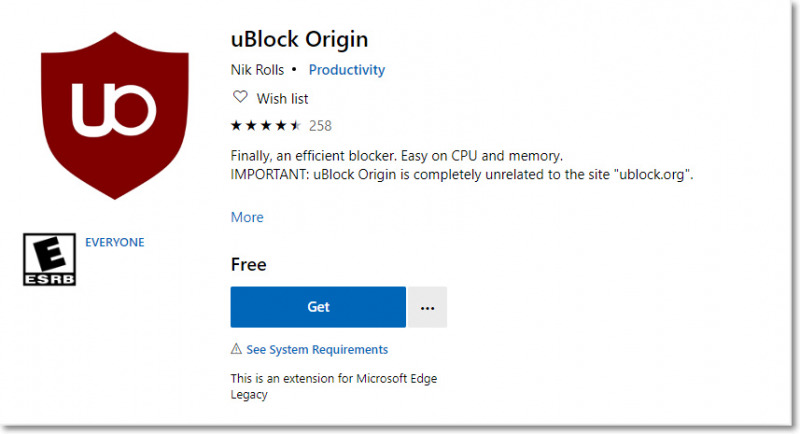Click the Microsoft Edge Legacy extension note
800x434 pixels.
(x=334, y=386)
